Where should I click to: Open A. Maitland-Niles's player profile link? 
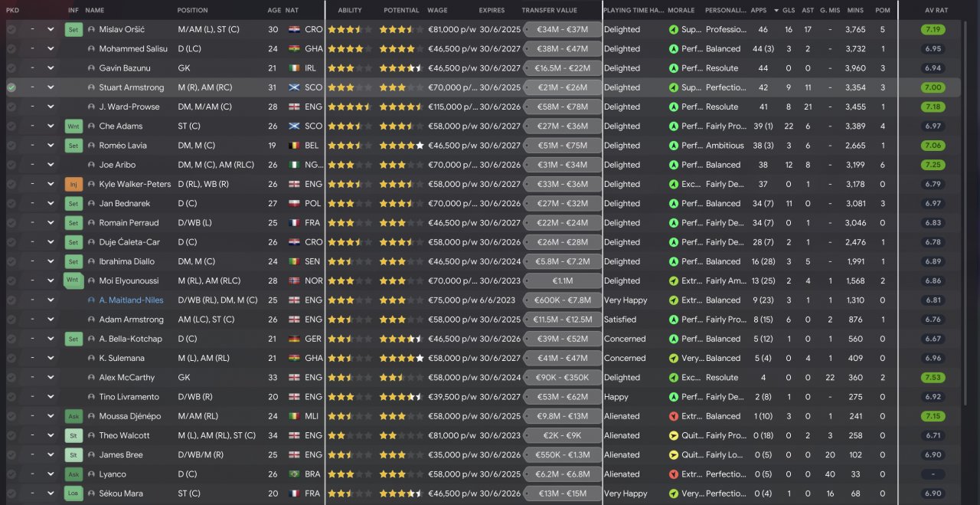[131, 300]
